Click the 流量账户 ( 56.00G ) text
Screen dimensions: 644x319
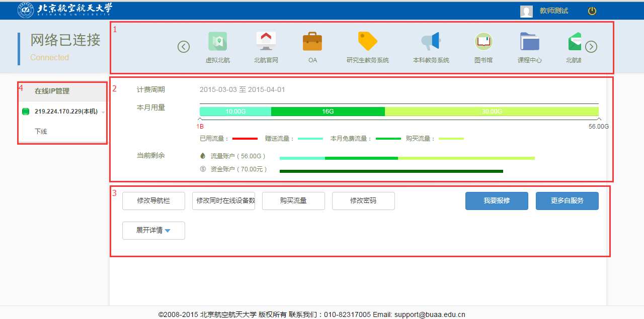point(238,156)
